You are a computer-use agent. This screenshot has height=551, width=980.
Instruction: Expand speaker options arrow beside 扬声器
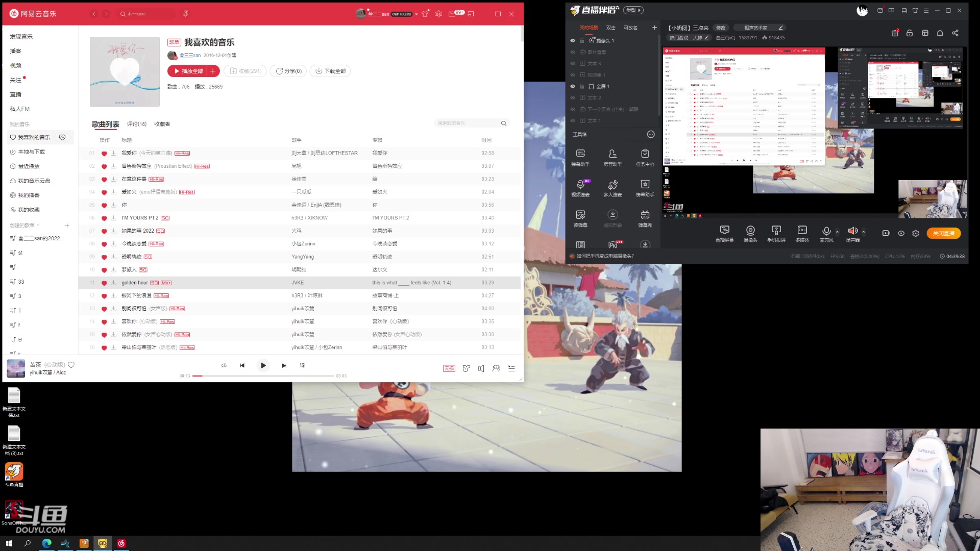coord(863,231)
